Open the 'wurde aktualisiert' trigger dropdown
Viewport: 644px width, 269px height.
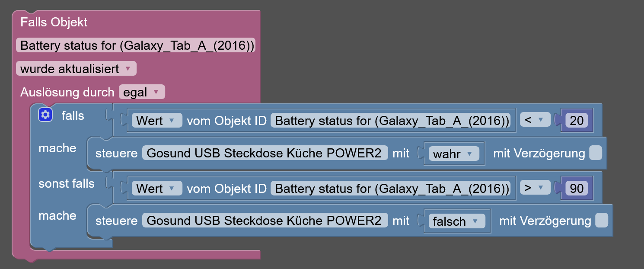[76, 69]
